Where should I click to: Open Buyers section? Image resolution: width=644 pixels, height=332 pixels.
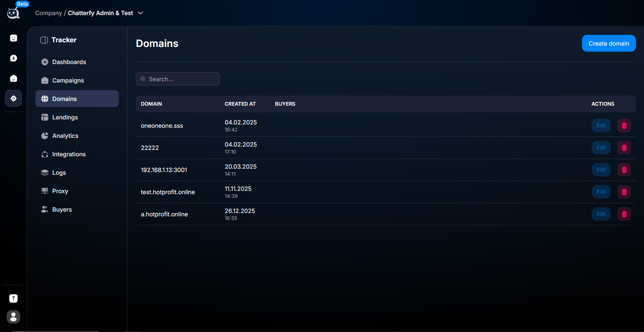pyautogui.click(x=77, y=209)
